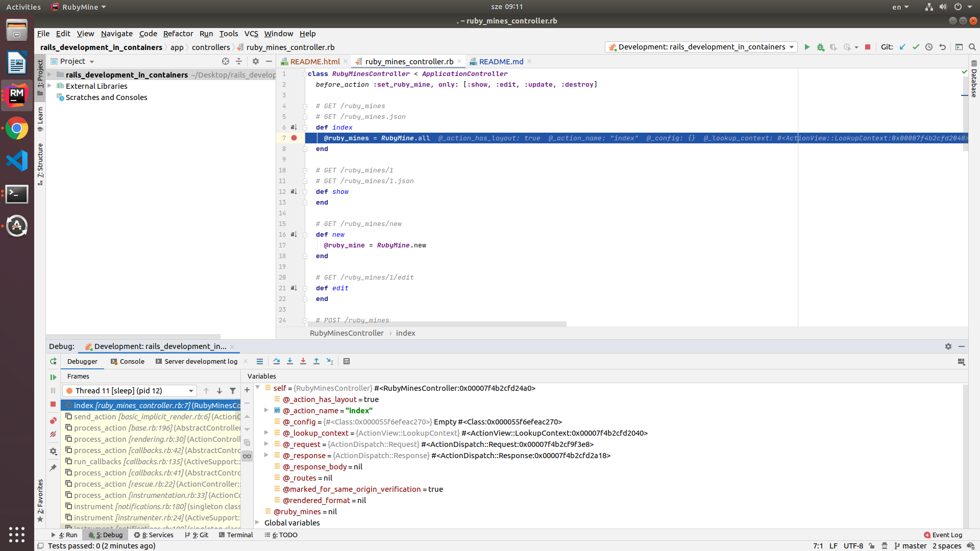Toggle the 2: Favorites side tool window

tap(40, 500)
